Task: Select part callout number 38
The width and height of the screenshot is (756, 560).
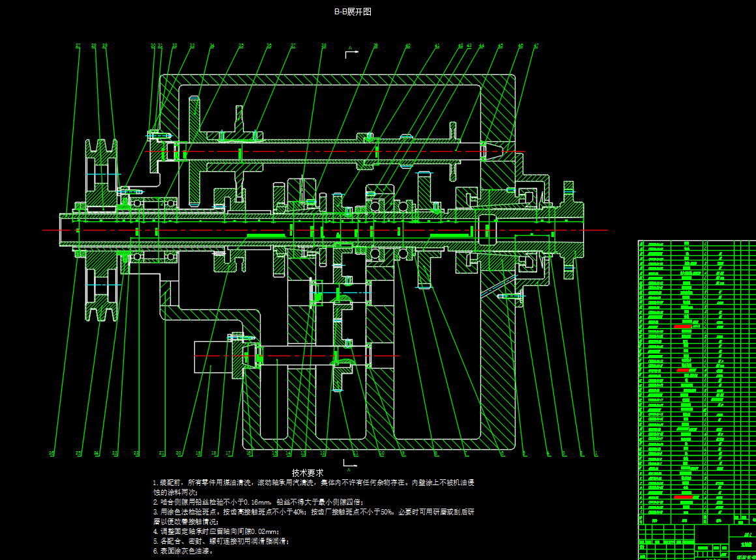Action: pyautogui.click(x=324, y=46)
